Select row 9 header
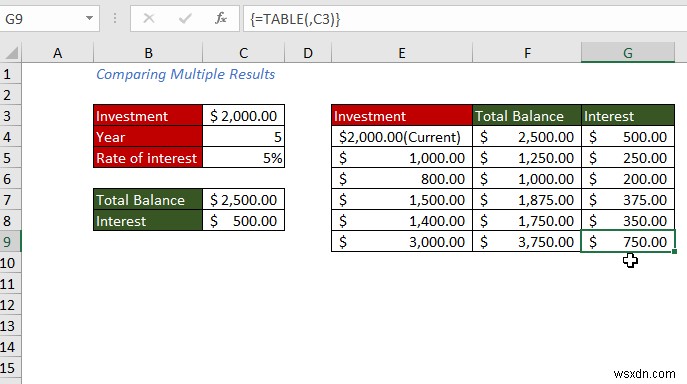The height and width of the screenshot is (384, 687). coord(10,242)
